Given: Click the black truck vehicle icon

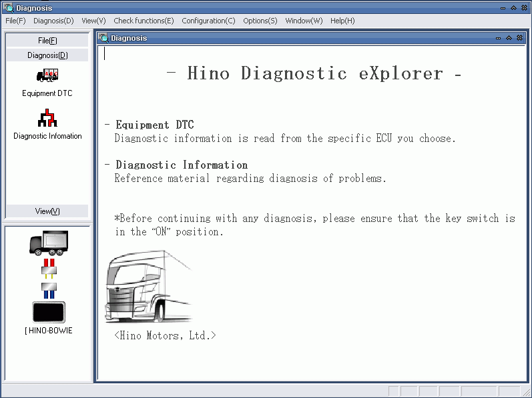Looking at the screenshot, I should tap(49, 243).
